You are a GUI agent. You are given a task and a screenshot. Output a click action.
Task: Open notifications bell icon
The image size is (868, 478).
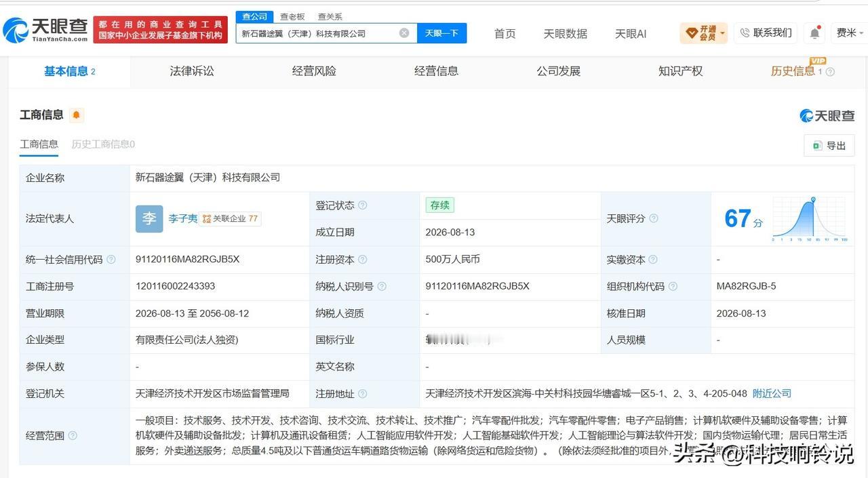[x=814, y=33]
